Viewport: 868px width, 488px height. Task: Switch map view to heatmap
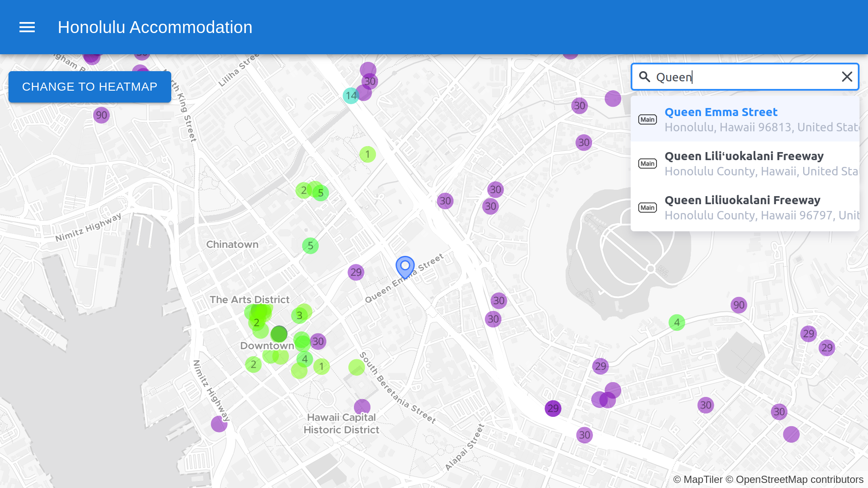pos(90,87)
